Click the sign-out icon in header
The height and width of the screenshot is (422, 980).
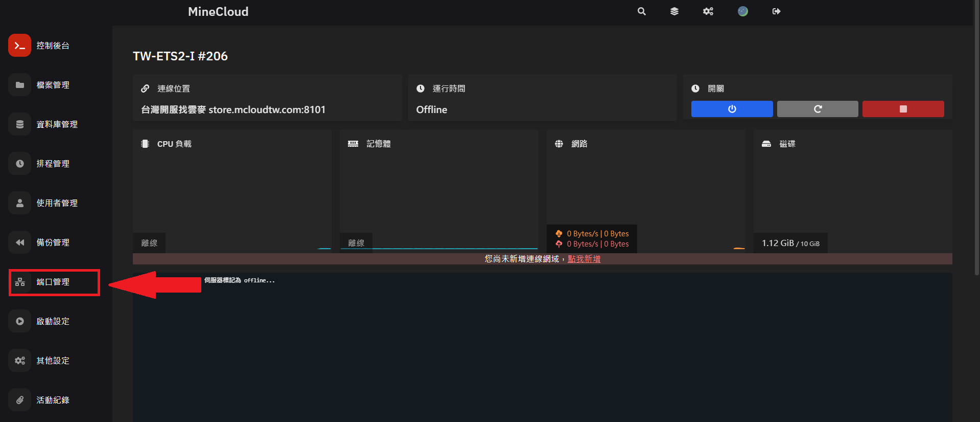coord(777,11)
